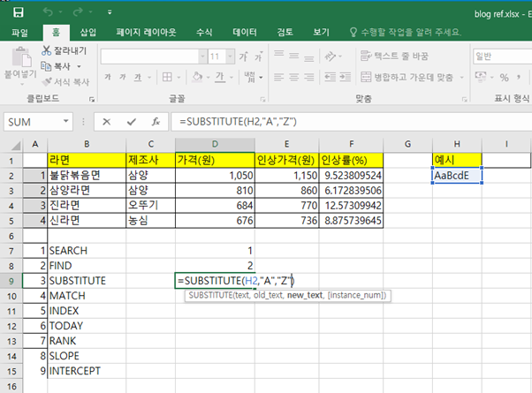Click the font name box

[149, 57]
